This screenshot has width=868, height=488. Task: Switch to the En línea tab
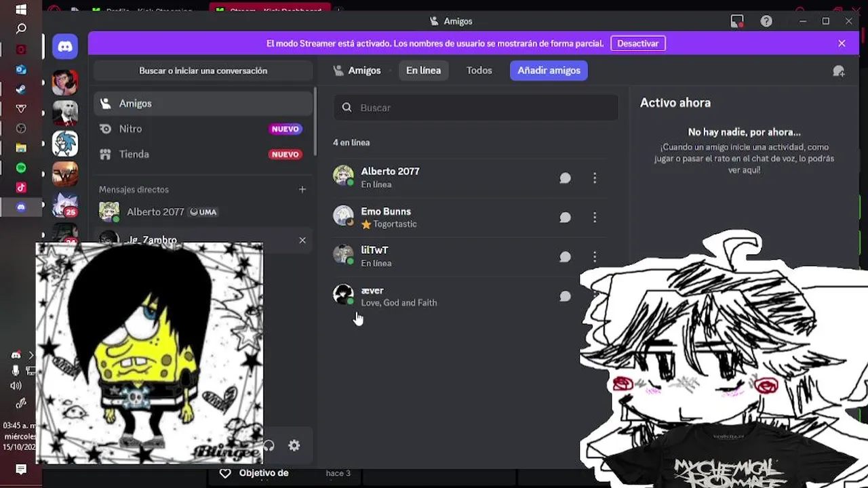pyautogui.click(x=423, y=70)
